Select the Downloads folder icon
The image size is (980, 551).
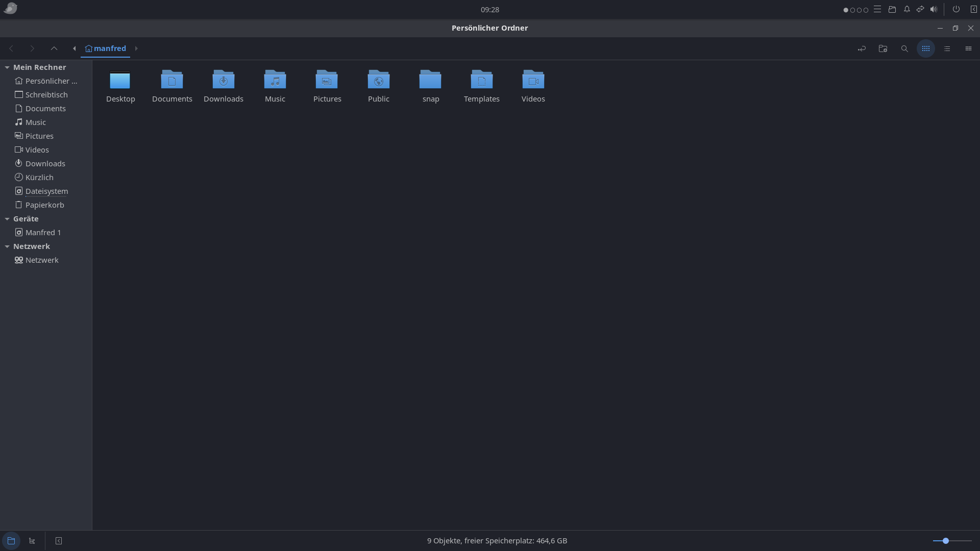click(x=223, y=81)
